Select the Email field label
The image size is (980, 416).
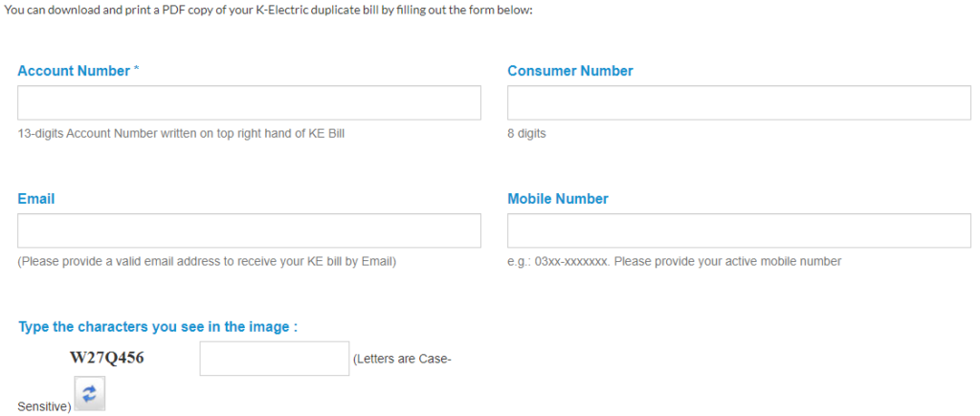(36, 199)
